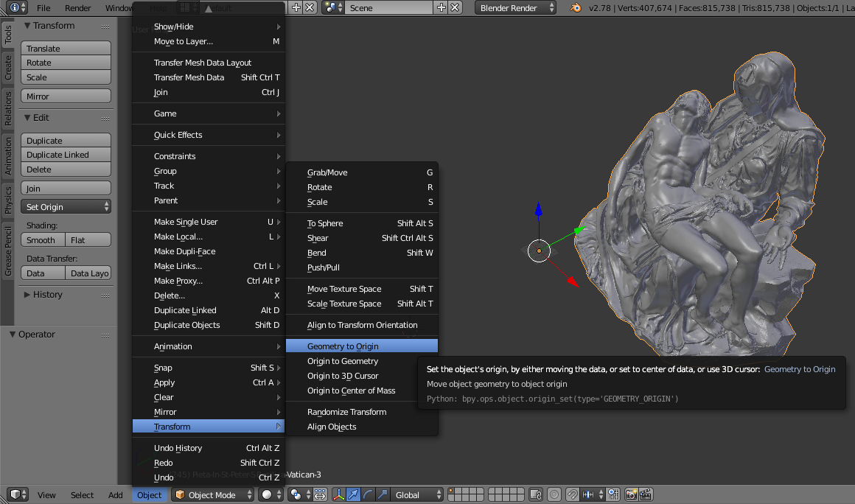Click the Smooth shading button
This screenshot has height=504, width=855.
(43, 240)
